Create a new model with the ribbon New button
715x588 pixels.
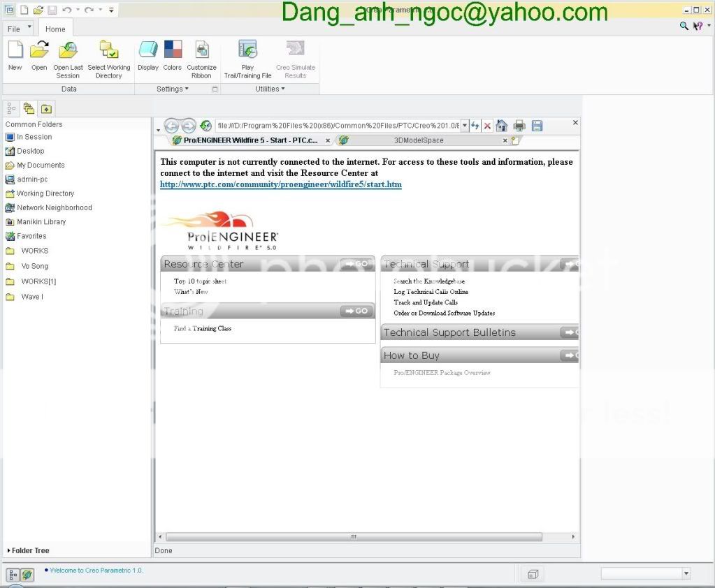tap(15, 56)
